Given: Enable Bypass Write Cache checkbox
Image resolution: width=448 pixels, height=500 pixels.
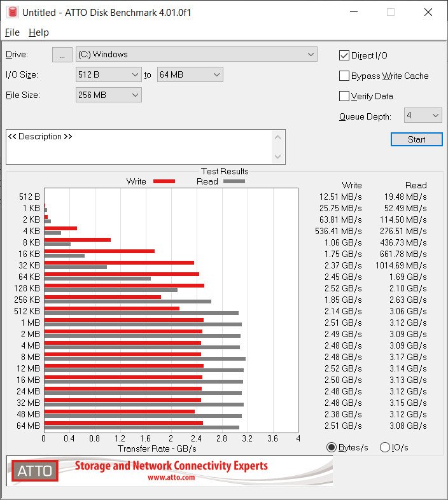Looking at the screenshot, I should point(344,76).
